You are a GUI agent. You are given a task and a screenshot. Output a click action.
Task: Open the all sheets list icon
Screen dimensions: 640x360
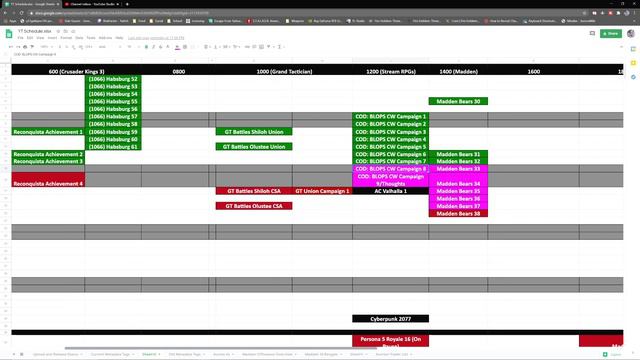22,354
